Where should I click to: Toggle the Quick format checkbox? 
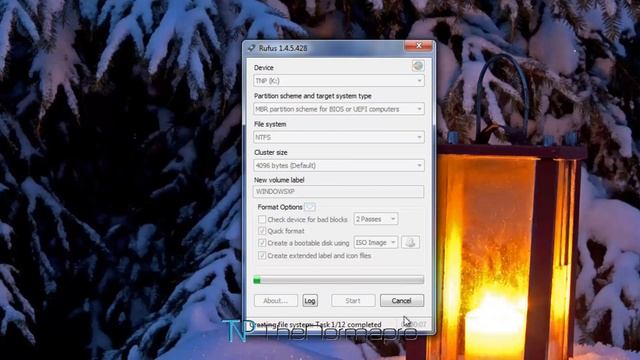[x=262, y=231]
